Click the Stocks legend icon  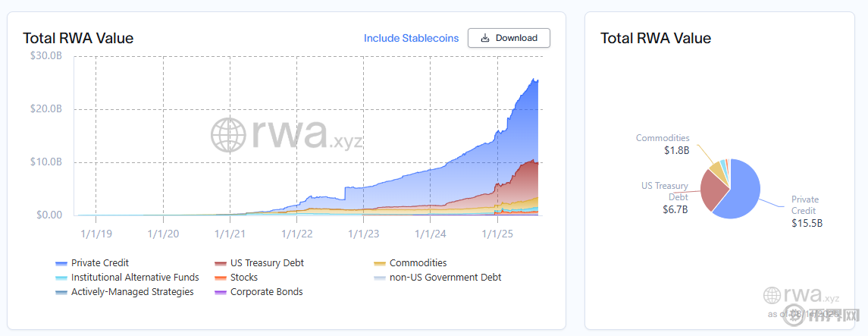coord(221,278)
